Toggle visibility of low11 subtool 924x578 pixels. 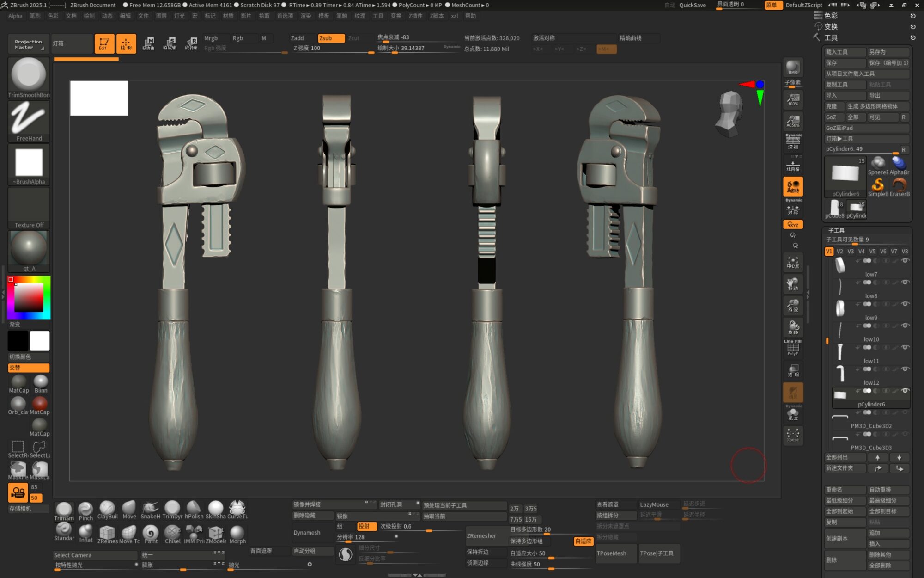905,347
